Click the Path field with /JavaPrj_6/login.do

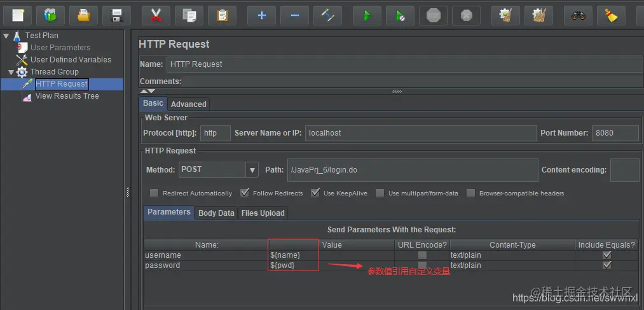(413, 170)
